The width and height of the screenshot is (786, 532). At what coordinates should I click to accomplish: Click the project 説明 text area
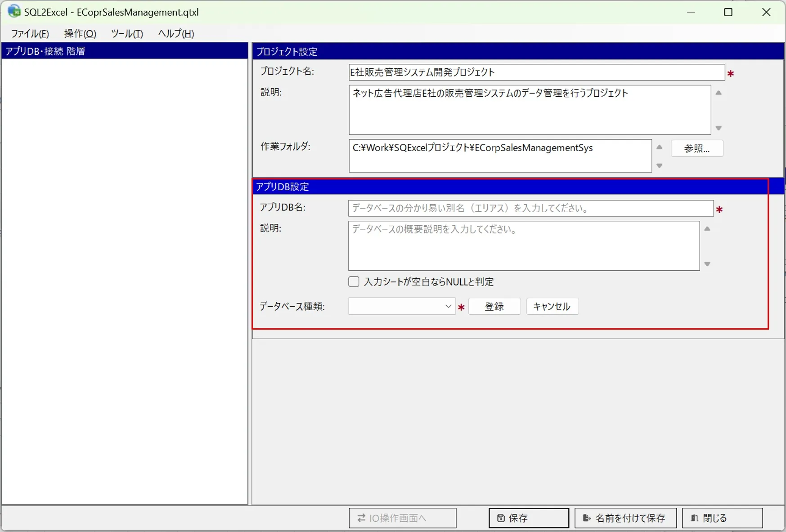coord(530,110)
